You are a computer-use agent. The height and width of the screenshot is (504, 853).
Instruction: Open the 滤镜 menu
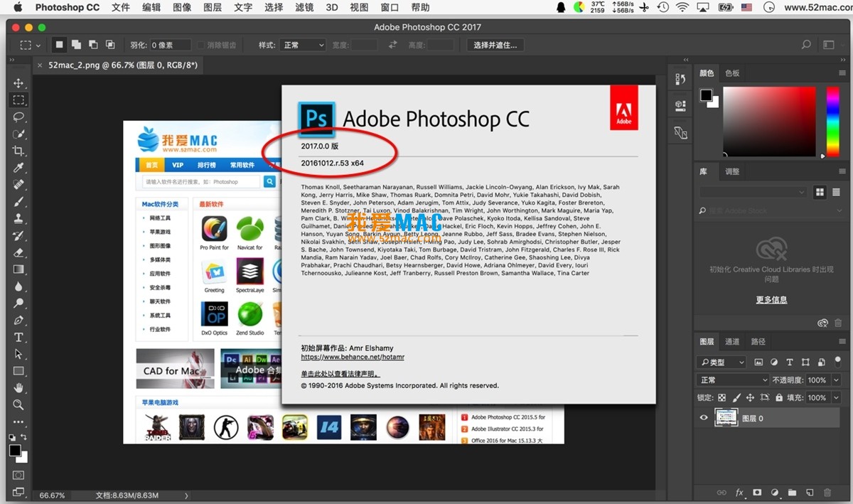(304, 8)
